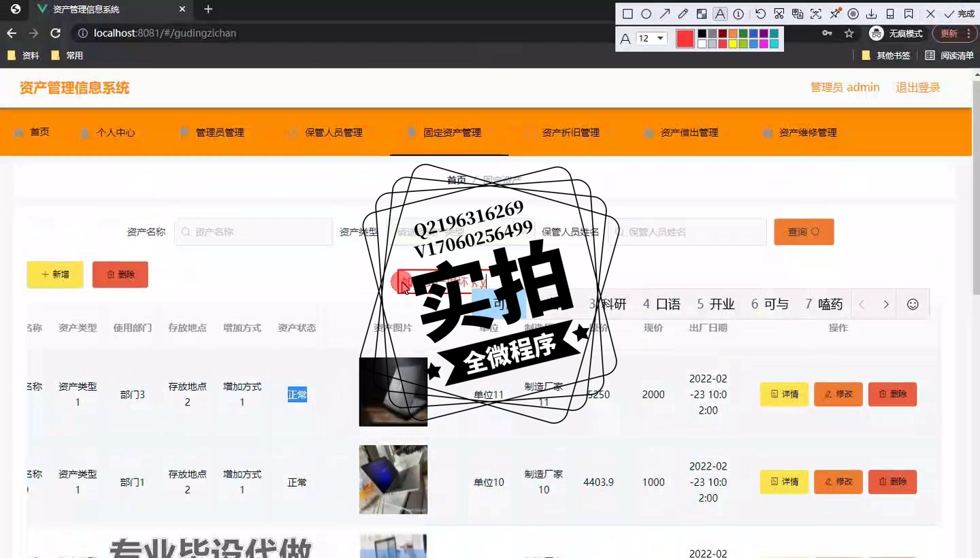The width and height of the screenshot is (980, 558).
Task: Pin the screenshot to screen
Action: tap(835, 14)
